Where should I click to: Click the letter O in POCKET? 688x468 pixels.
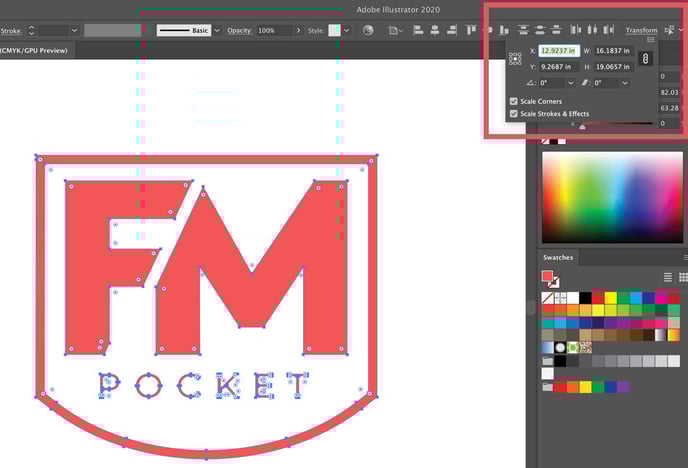(x=148, y=386)
